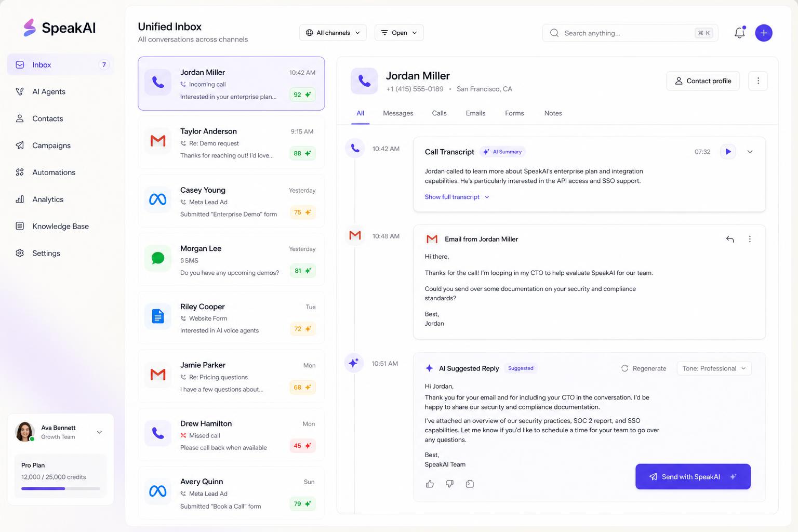Go to Inbox in the sidebar
This screenshot has height=532, width=798.
60,65
